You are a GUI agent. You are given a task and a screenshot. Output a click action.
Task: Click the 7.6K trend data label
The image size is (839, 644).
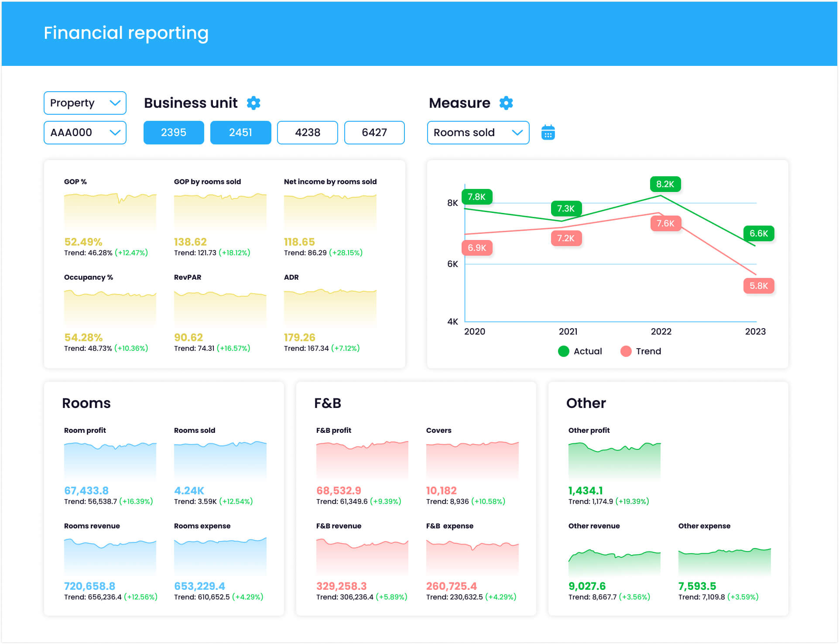click(665, 223)
